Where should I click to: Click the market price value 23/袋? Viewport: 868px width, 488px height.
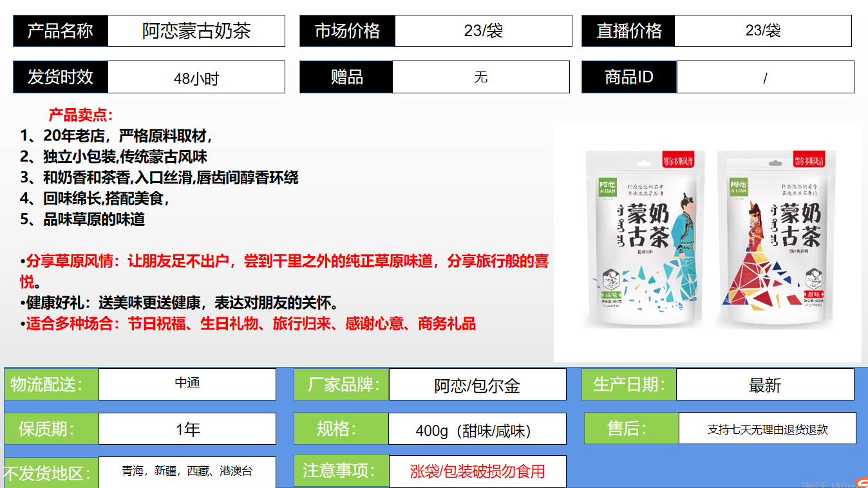483,31
